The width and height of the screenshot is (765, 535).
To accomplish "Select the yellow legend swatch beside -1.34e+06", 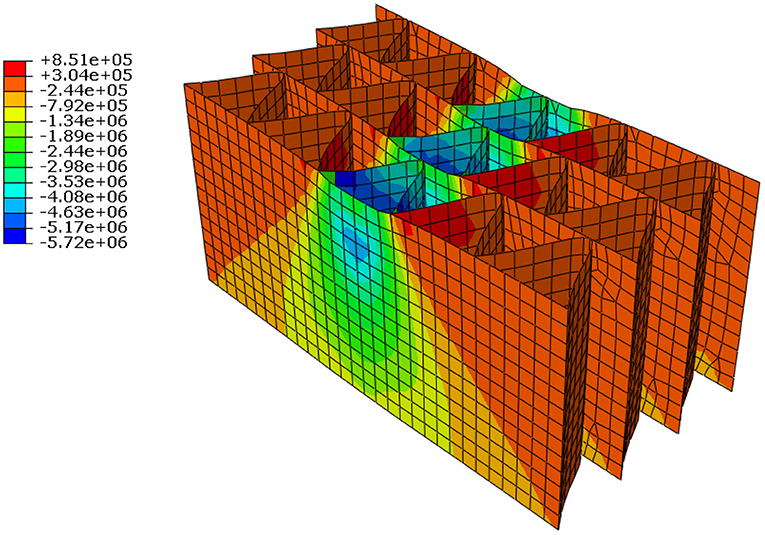I will pos(14,114).
